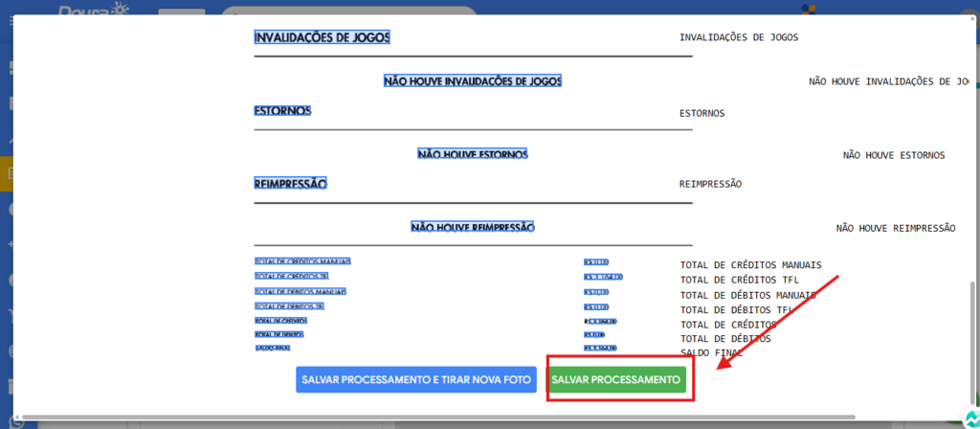Select the yellow highlighted sidebar item

[8, 173]
